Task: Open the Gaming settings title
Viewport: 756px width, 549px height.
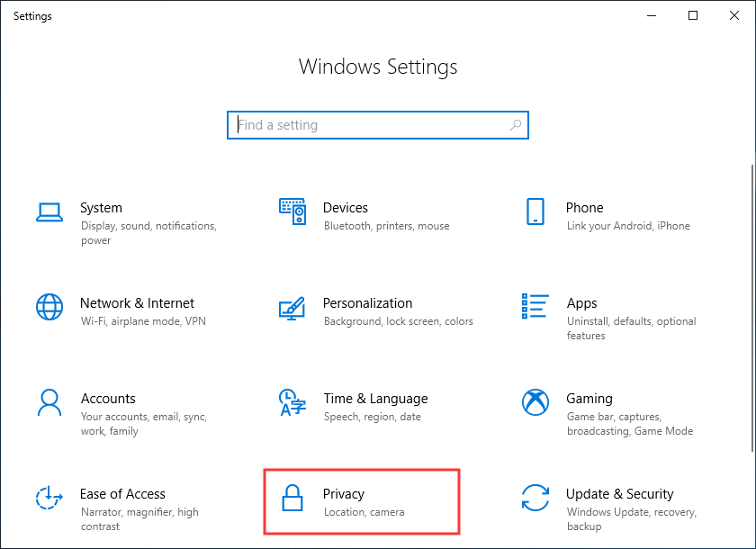Action: click(x=589, y=399)
